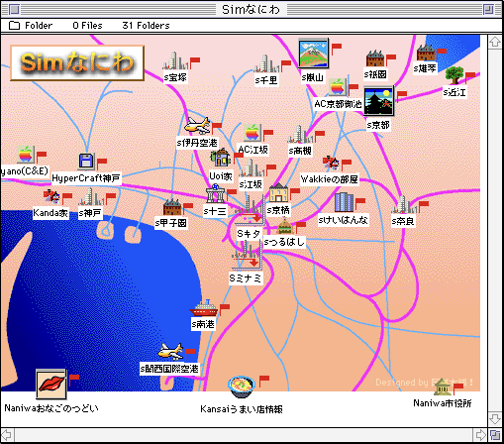The width and height of the screenshot is (504, 444).
Task: Select the s高槻 buildings icon
Action: 300,134
